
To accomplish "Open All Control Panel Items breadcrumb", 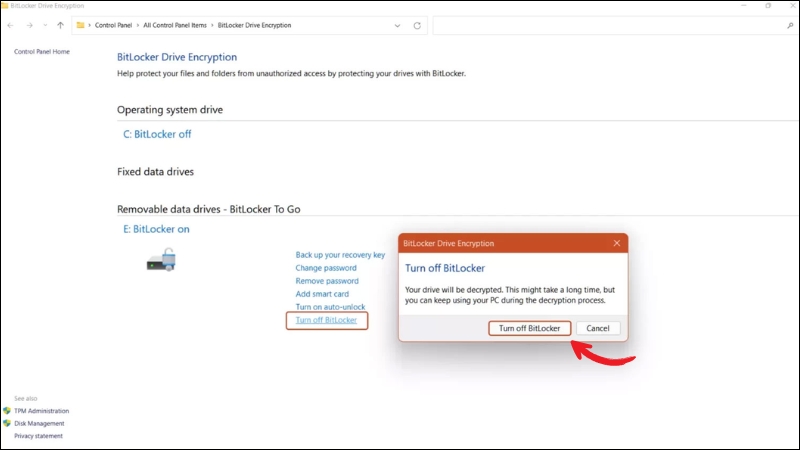I will tap(175, 25).
